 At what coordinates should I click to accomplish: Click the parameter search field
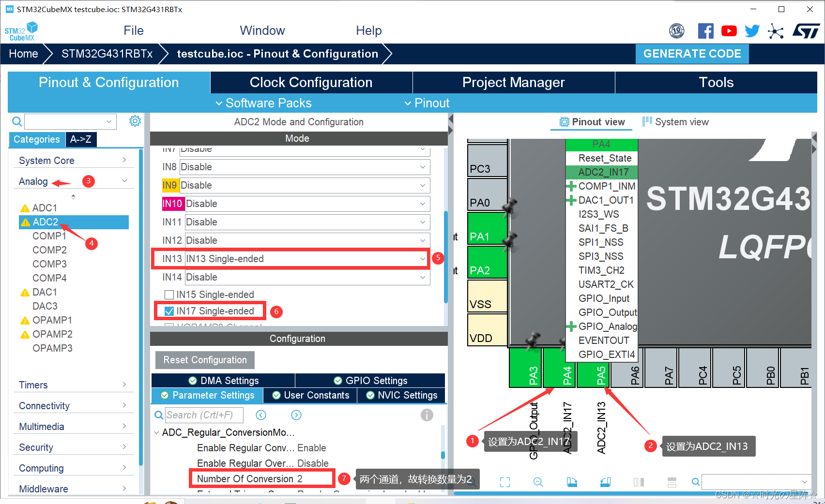204,415
